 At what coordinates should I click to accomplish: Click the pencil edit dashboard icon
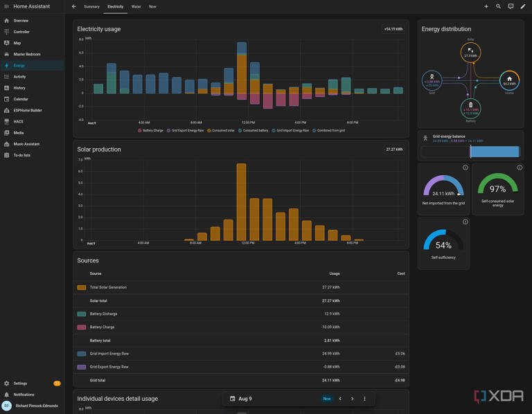(x=523, y=6)
